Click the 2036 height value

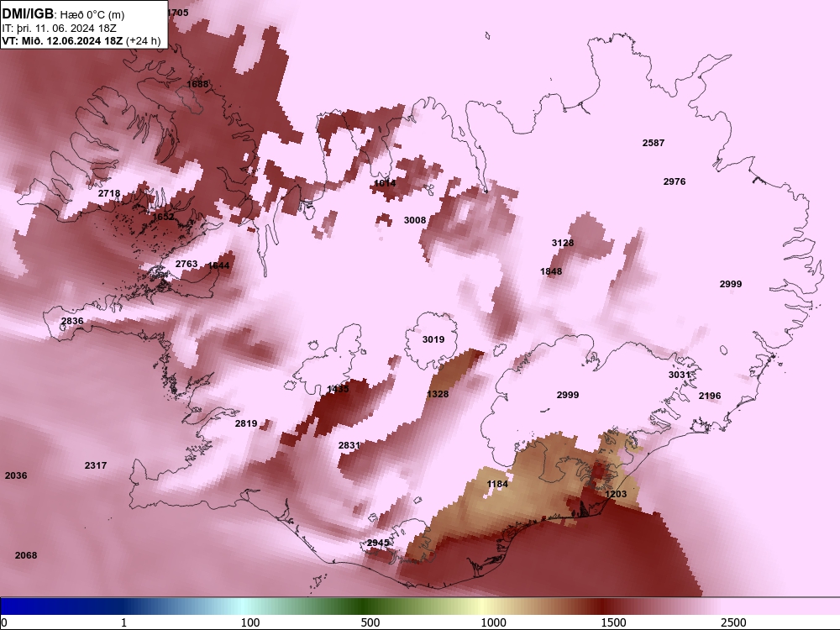[16, 475]
